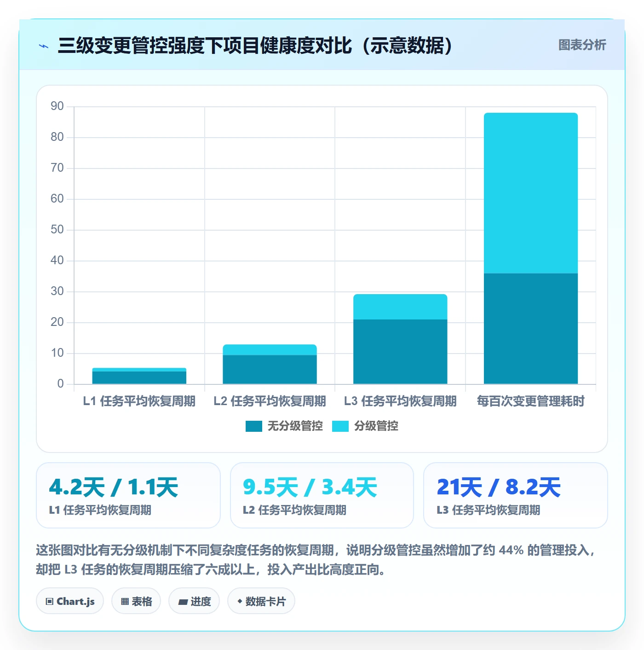
Task: Click the 每百次变更管理耗时 dark teal segment
Action: pyautogui.click(x=531, y=329)
